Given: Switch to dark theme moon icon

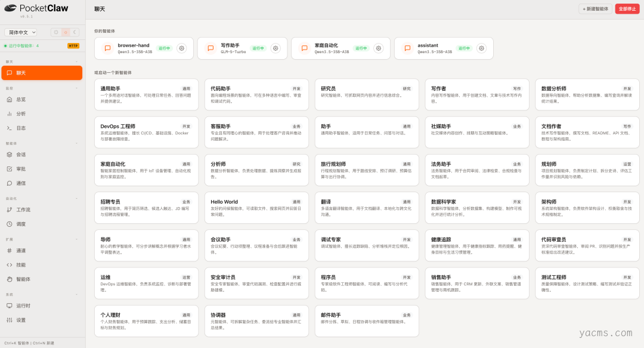Looking at the screenshot, I should tap(75, 32).
